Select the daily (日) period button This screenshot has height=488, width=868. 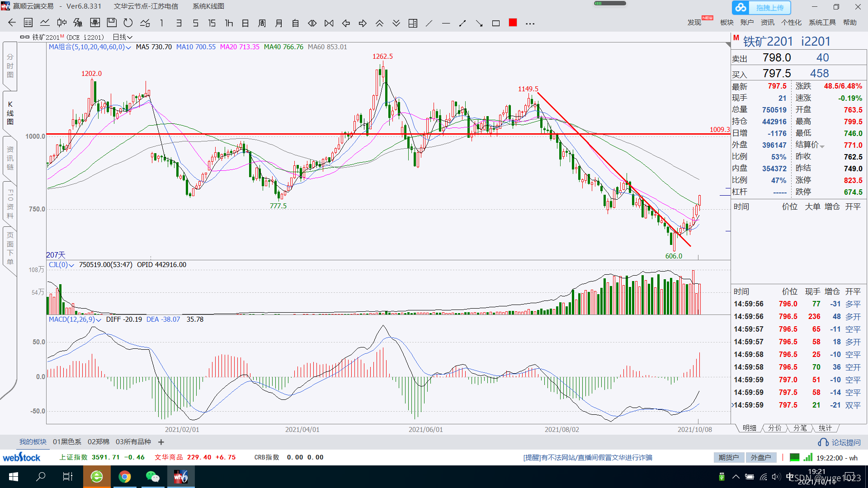245,23
